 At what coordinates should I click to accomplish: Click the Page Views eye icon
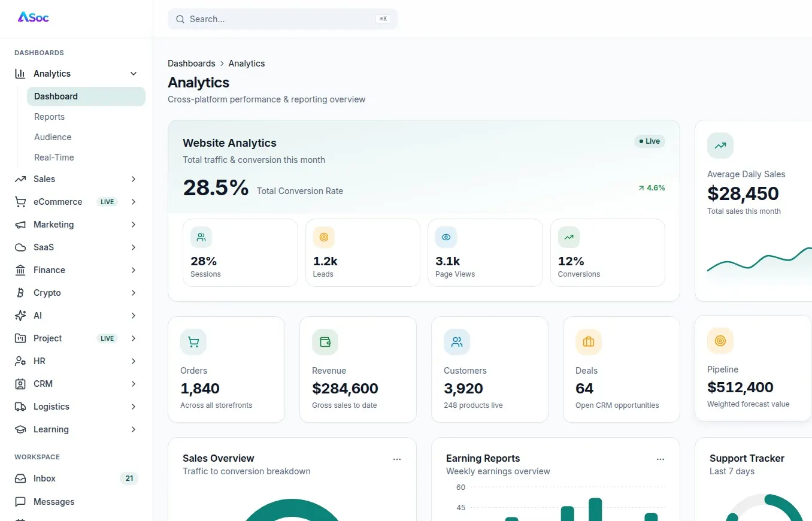pyautogui.click(x=446, y=237)
